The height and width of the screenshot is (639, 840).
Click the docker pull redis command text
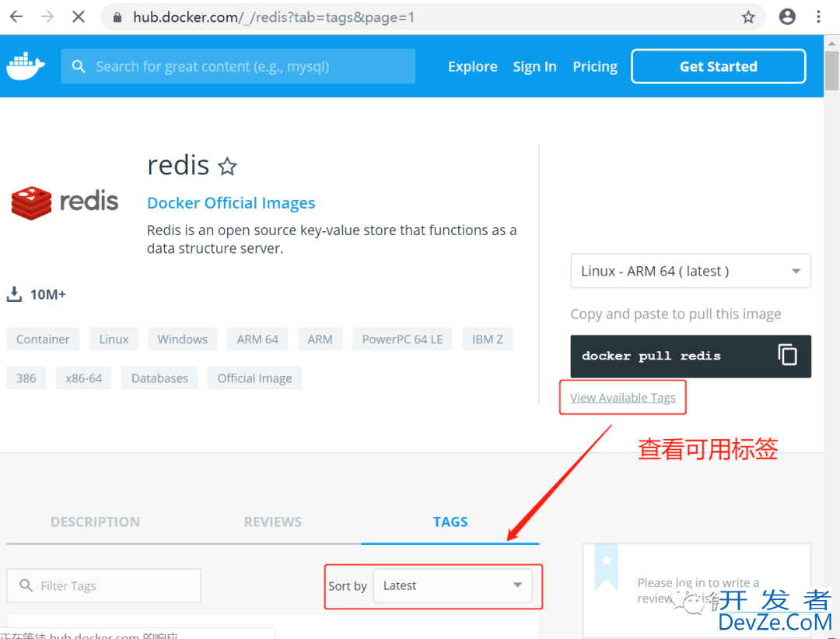(651, 356)
